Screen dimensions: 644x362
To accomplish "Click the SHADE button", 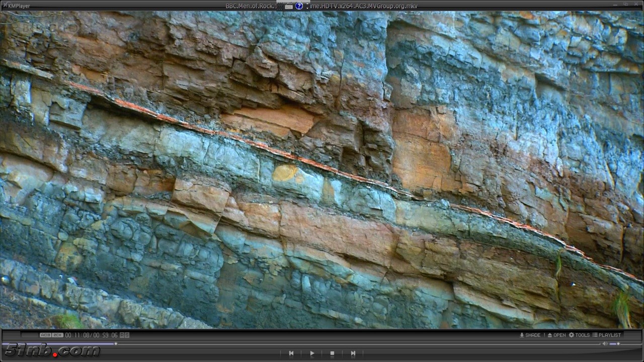I will (x=530, y=335).
